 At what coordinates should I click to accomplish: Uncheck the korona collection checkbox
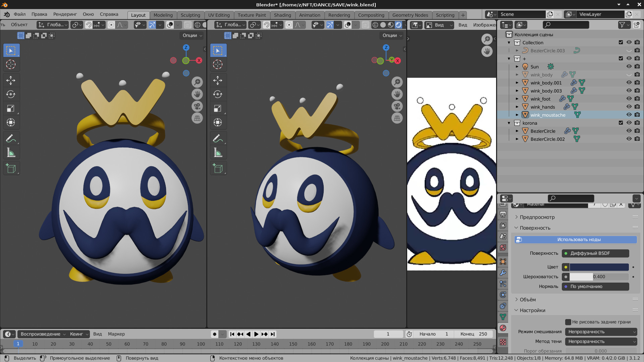(x=621, y=123)
